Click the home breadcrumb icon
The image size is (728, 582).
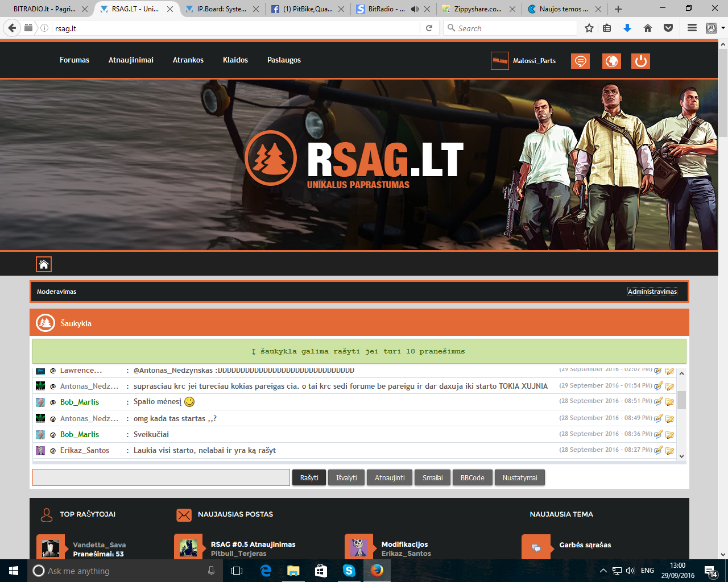pos(44,264)
